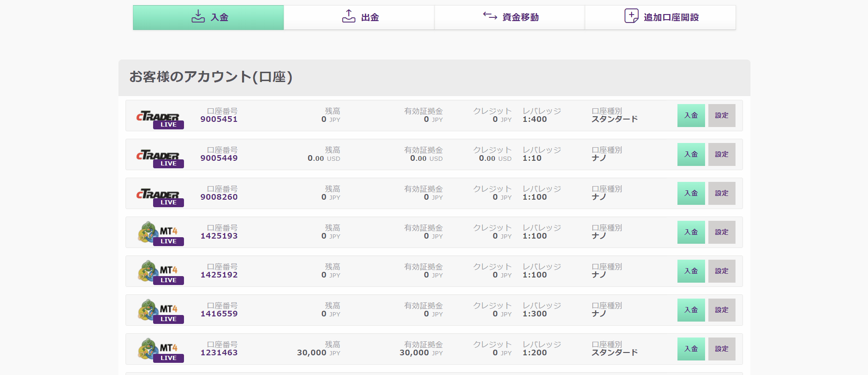868x375 pixels.
Task: Click cTrader LIVE logo for account 9005451
Action: pyautogui.click(x=159, y=120)
